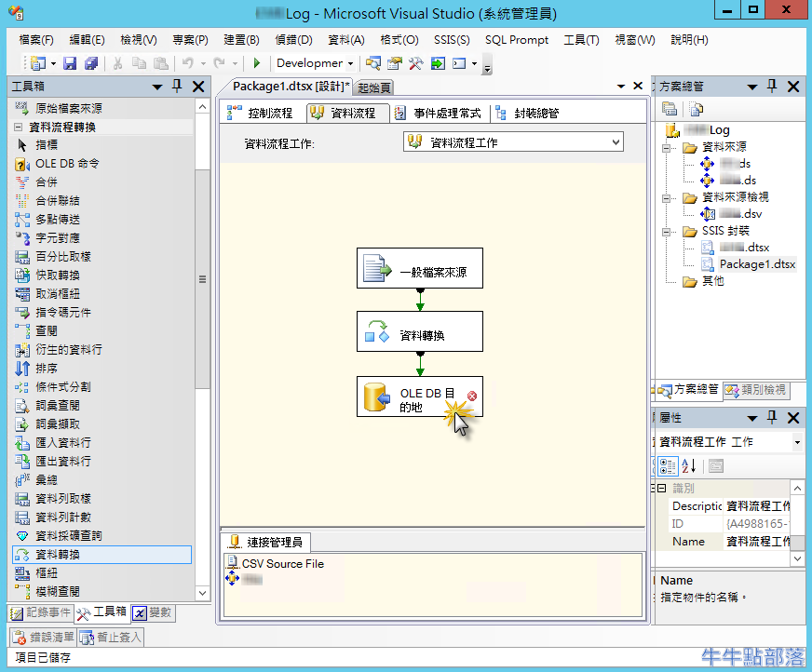Sort properties alphabetically with the A-Z icon

[689, 465]
